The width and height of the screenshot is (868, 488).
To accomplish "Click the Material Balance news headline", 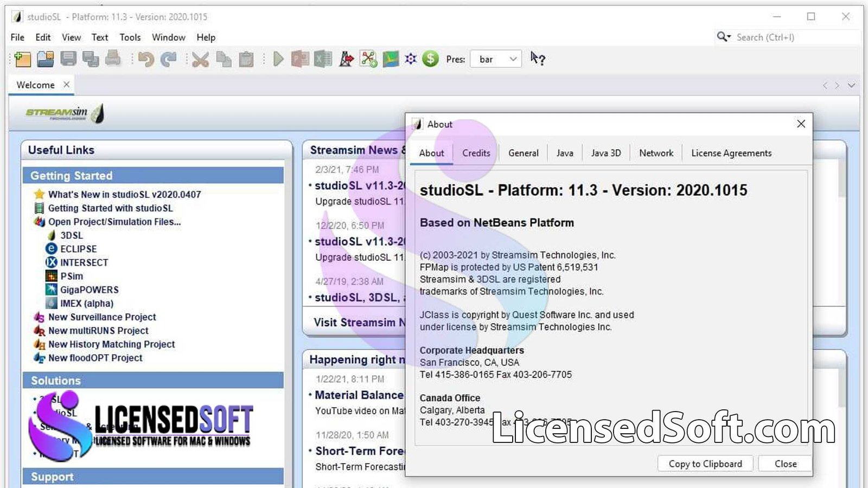I will coord(359,395).
